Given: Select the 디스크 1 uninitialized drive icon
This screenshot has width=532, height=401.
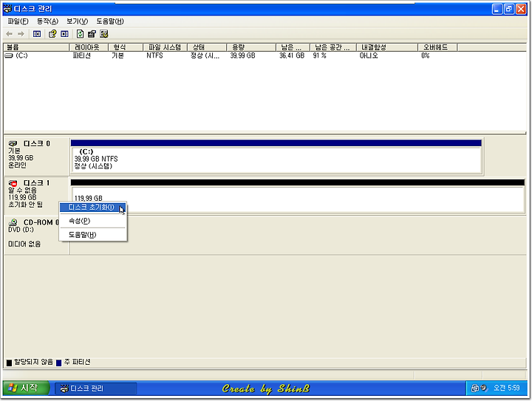Looking at the screenshot, I should tap(13, 183).
